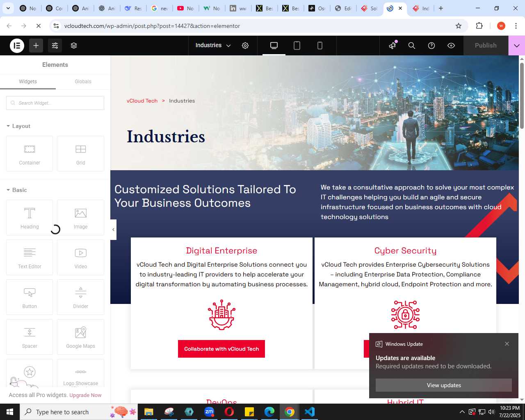This screenshot has width=525, height=420.
Task: Open the Help question mark icon
Action: click(431, 46)
